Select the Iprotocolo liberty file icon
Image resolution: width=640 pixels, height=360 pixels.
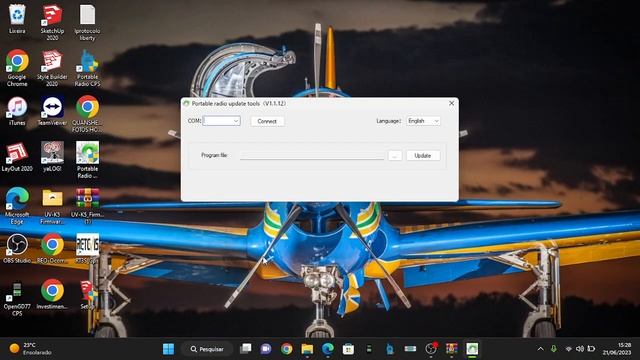pos(87,22)
